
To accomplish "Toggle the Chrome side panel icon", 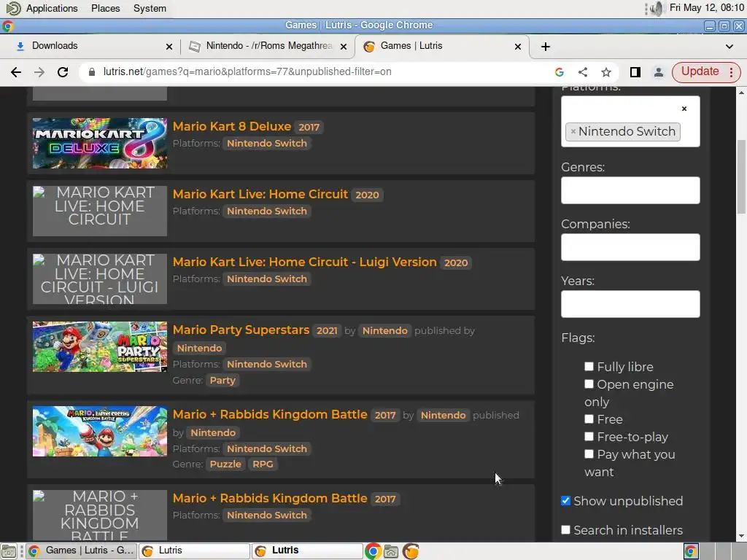I will [x=635, y=72].
